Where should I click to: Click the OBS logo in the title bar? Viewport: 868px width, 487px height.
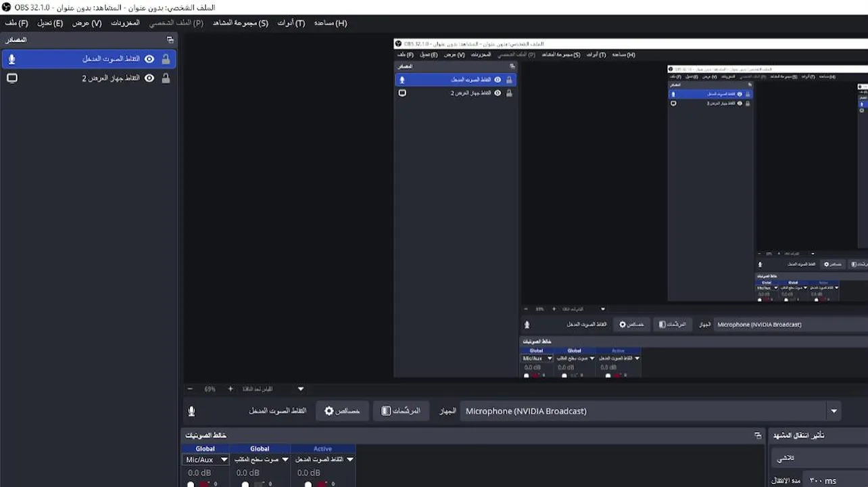[6, 7]
